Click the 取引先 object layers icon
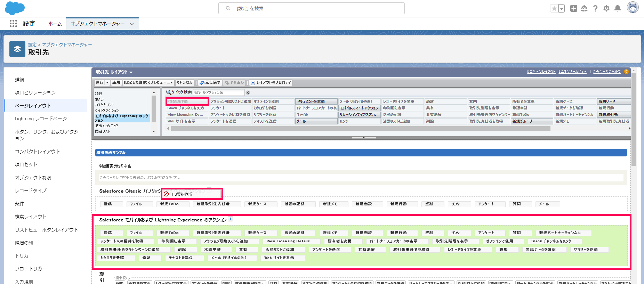 [17, 49]
